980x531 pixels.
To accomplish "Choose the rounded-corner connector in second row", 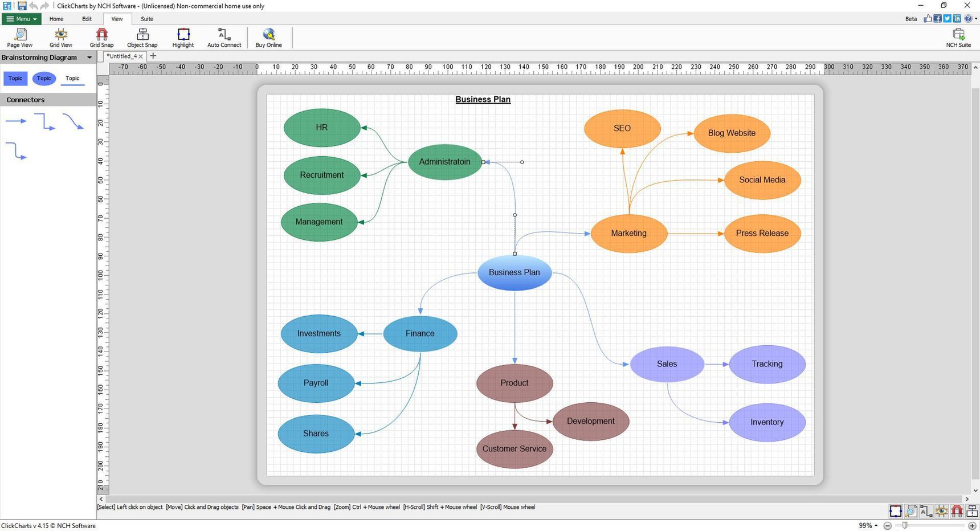I will click(16, 151).
